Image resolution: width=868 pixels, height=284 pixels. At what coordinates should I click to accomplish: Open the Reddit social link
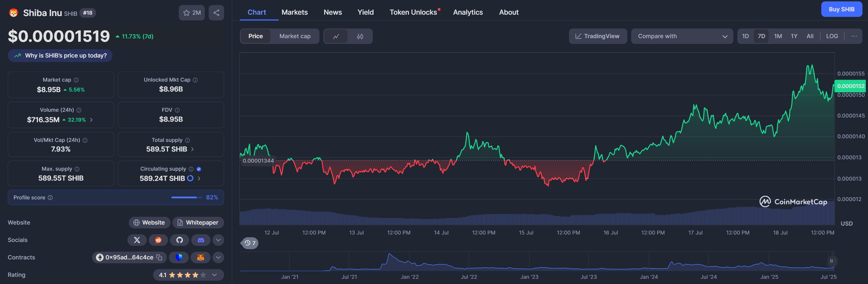tap(158, 240)
